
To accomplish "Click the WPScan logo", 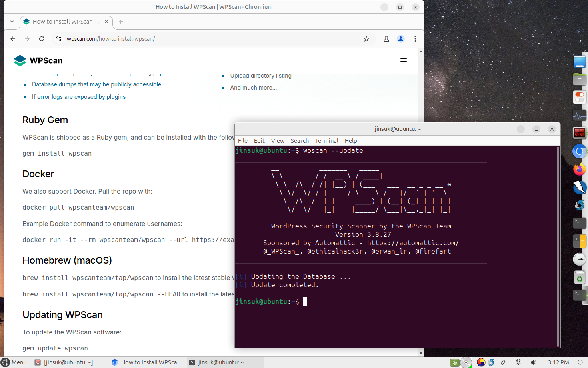I will pos(38,60).
